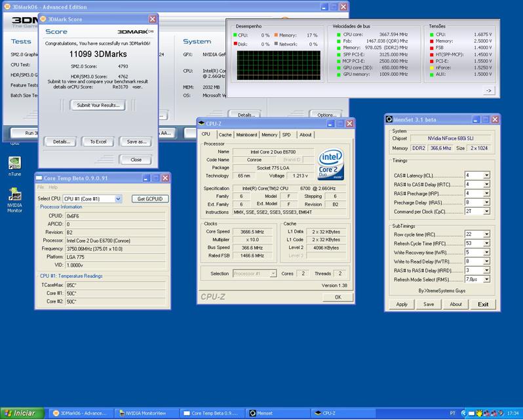
Task: Open Iniciar start menu
Action: (x=22, y=413)
